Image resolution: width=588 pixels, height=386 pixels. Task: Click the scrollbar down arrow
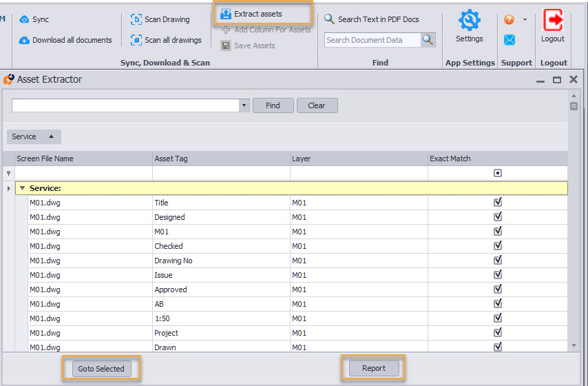coord(574,345)
